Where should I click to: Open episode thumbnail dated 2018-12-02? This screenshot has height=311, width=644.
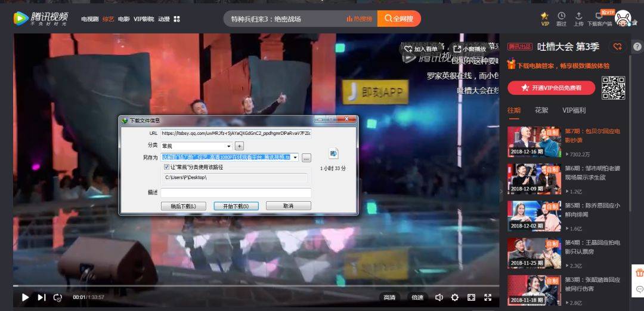tap(534, 216)
